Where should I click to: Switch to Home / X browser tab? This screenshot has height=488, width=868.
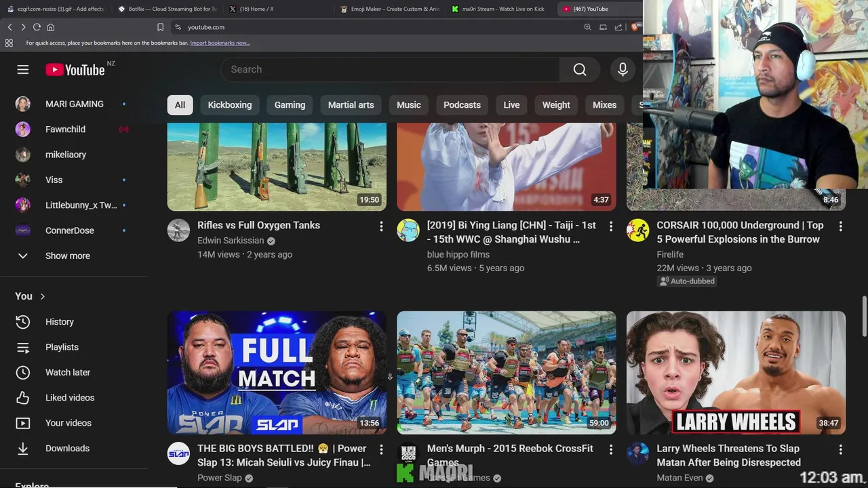[278, 9]
